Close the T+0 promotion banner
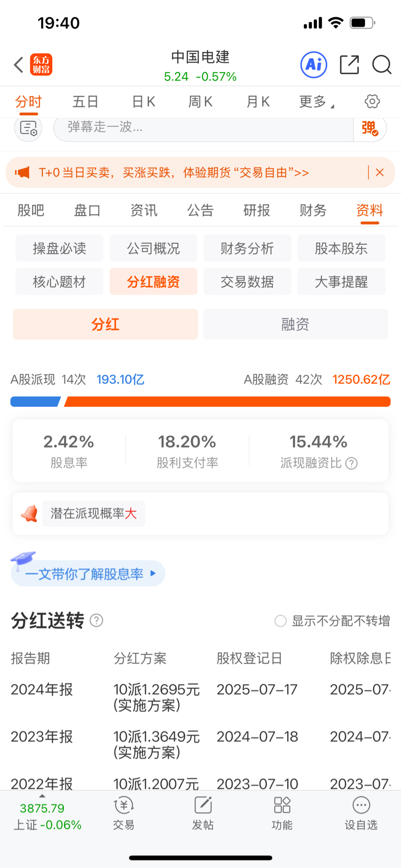The image size is (401, 868). (x=380, y=172)
